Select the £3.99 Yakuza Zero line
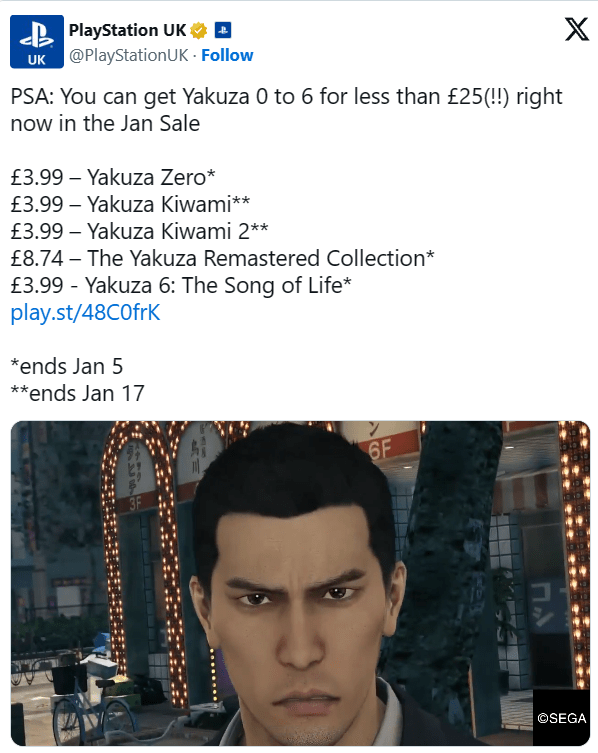 click(x=113, y=177)
